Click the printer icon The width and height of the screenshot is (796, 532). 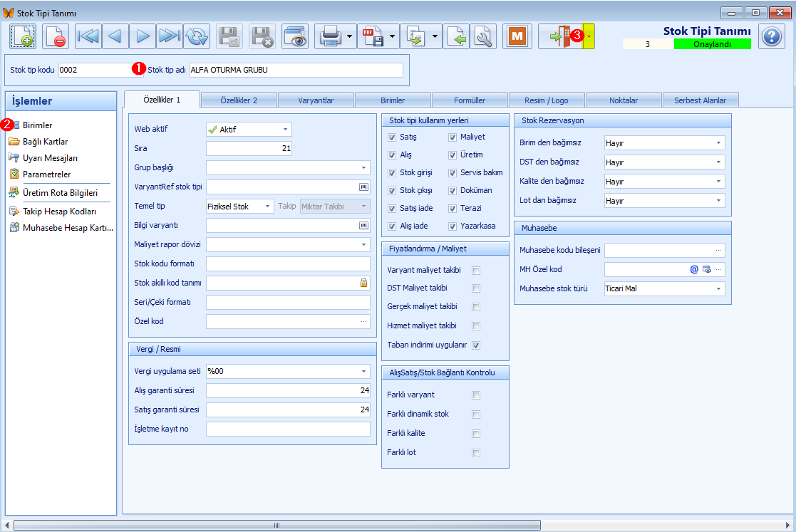click(x=331, y=36)
